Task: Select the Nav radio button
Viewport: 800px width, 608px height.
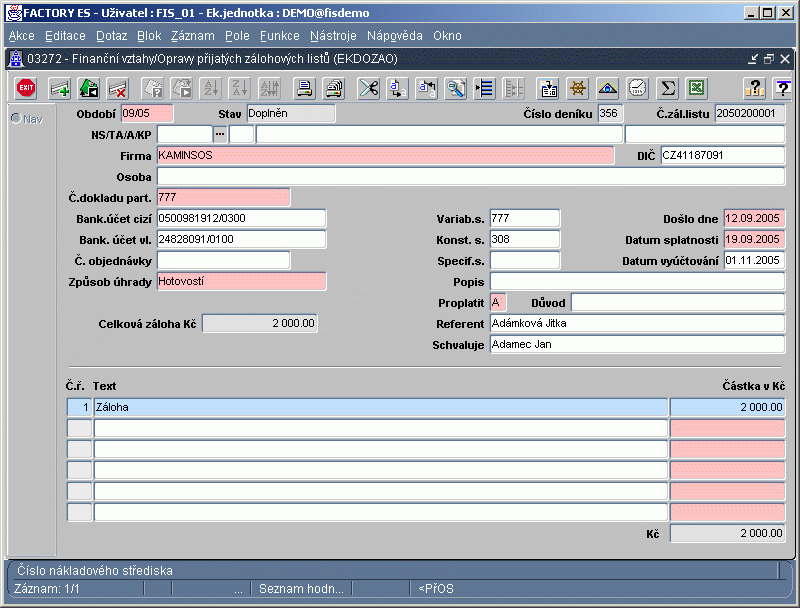Action: (x=16, y=118)
